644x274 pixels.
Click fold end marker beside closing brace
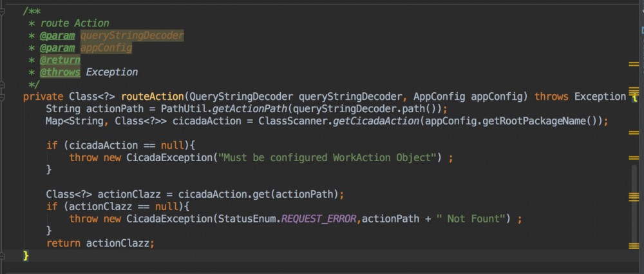click(x=3, y=256)
